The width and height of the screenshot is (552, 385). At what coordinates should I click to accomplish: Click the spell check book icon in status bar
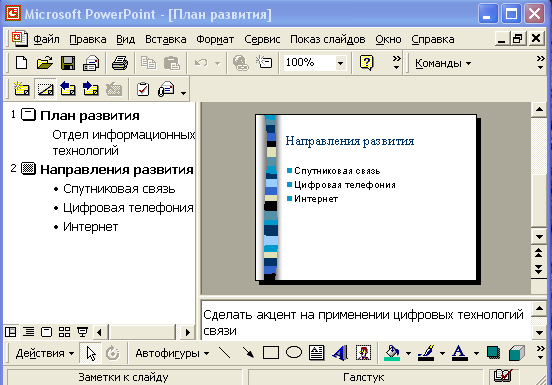pyautogui.click(x=503, y=376)
